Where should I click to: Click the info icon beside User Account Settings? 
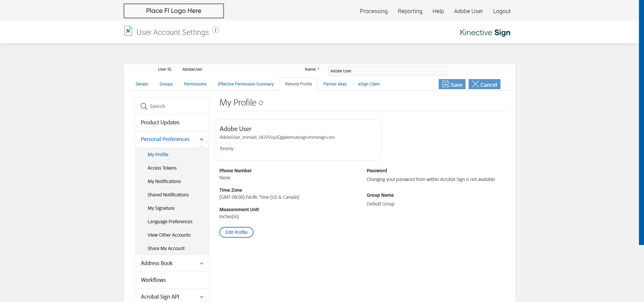(x=216, y=30)
